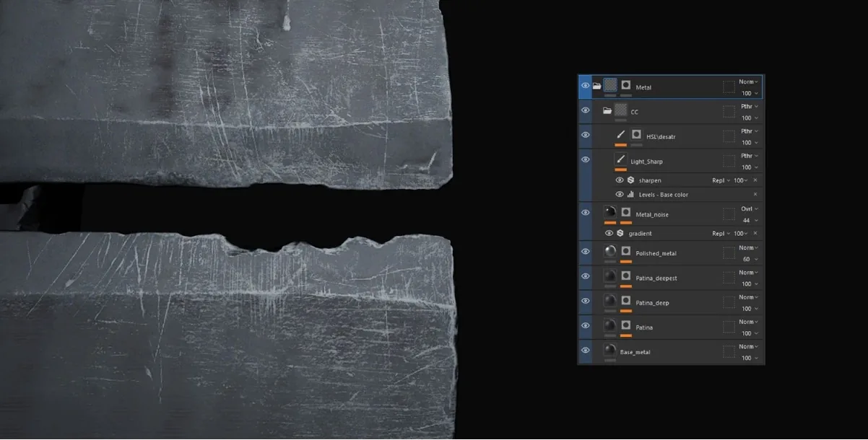868x440 pixels.
Task: Select the Metal_noise layer name
Action: point(652,214)
